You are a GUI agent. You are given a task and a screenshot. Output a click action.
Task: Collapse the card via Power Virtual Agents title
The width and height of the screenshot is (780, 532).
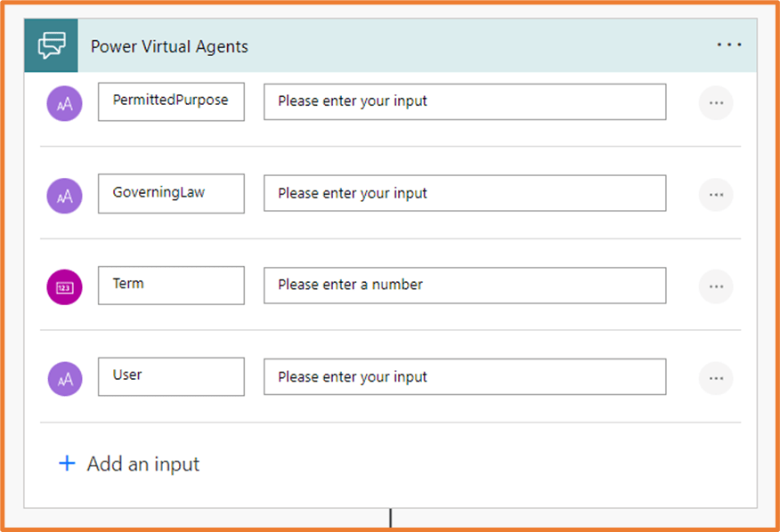point(169,46)
